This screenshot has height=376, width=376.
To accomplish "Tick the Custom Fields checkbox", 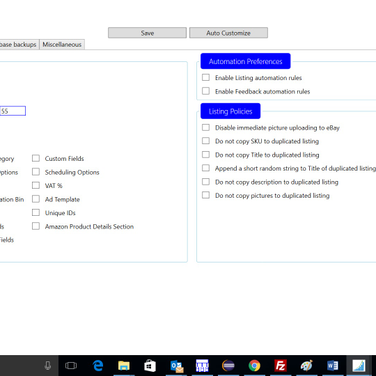I will click(x=36, y=158).
